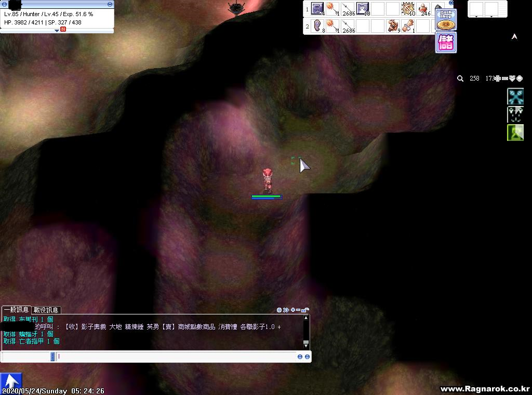Click the spider monster at the top
Image resolution: width=532 pixels, height=395 pixels.
point(236,8)
